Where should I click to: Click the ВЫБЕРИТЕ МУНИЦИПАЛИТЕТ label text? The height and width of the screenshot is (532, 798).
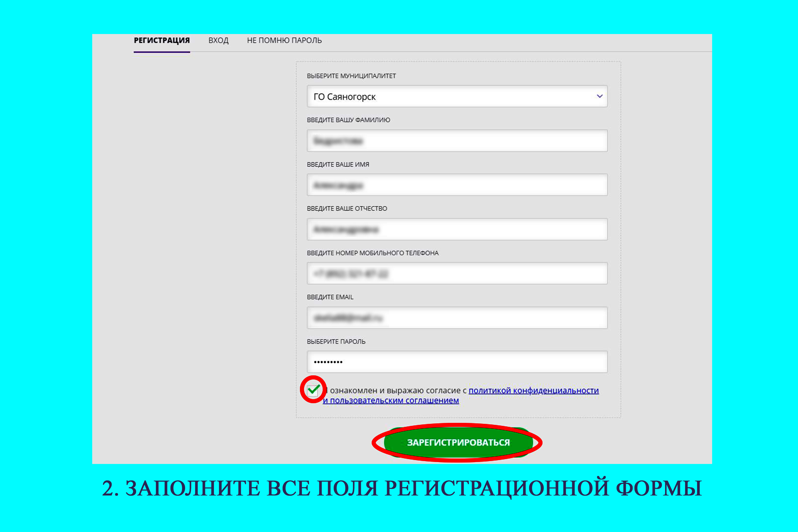point(351,76)
